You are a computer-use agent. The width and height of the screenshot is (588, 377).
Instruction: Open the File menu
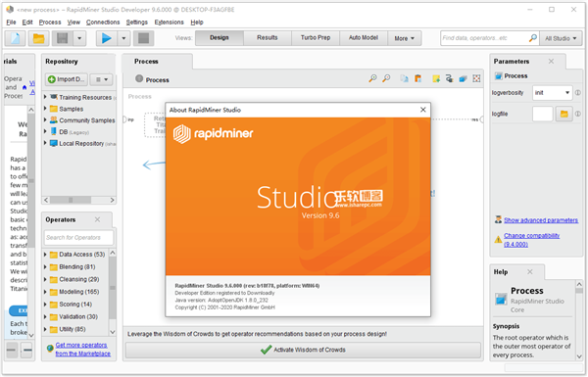[x=11, y=23]
